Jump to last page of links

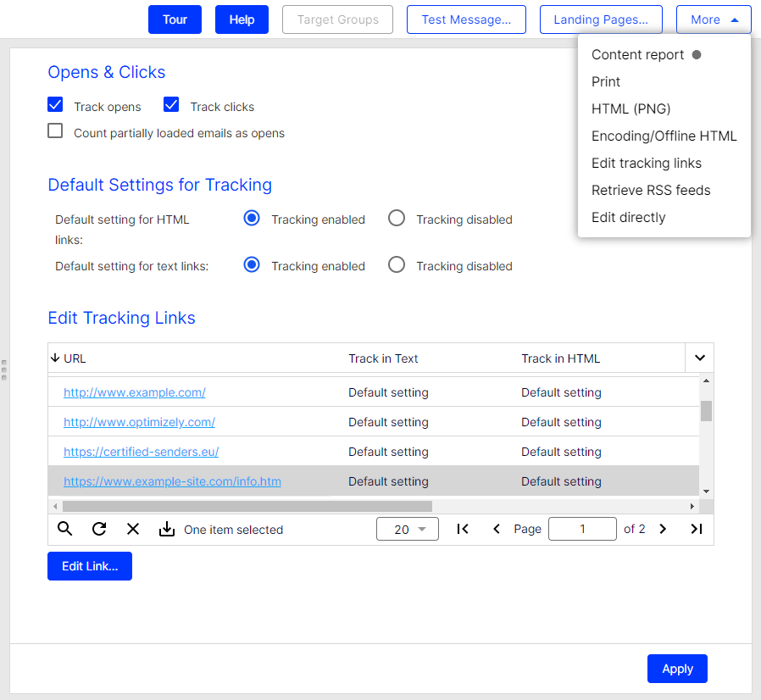tap(697, 529)
